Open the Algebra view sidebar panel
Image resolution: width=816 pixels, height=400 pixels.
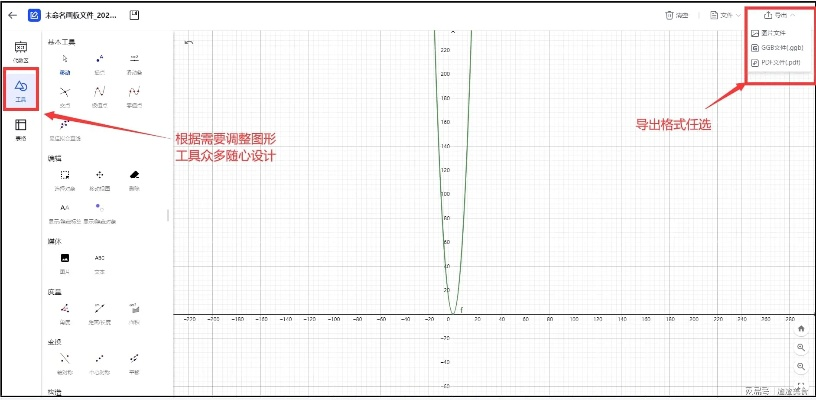(x=20, y=51)
